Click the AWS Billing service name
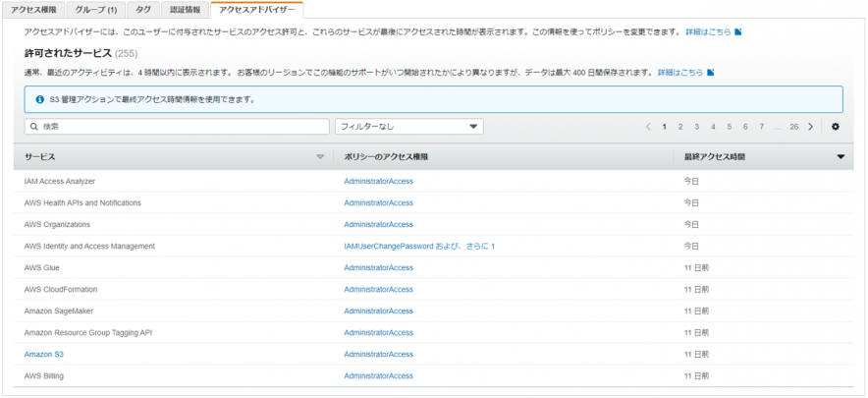This screenshot has height=398, width=868. [x=44, y=375]
